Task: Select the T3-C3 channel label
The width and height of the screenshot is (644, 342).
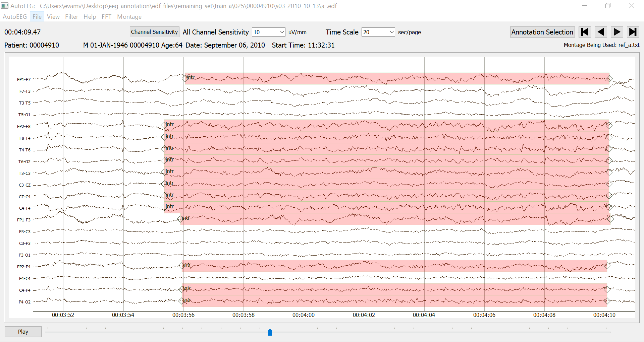Action: pyautogui.click(x=25, y=174)
